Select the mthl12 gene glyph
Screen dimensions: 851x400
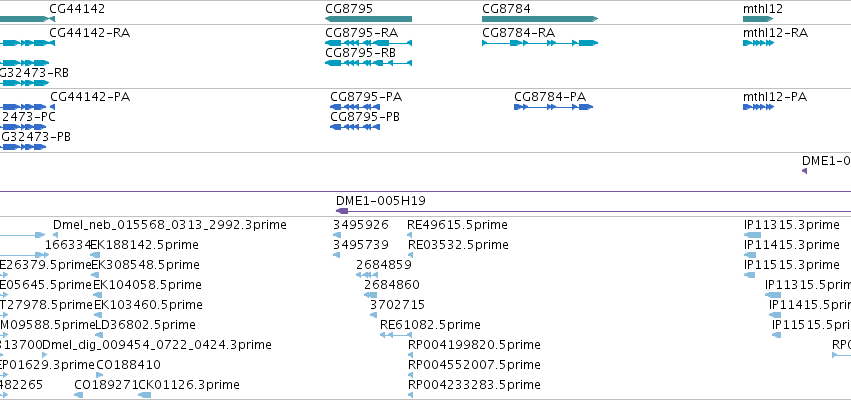(758, 19)
